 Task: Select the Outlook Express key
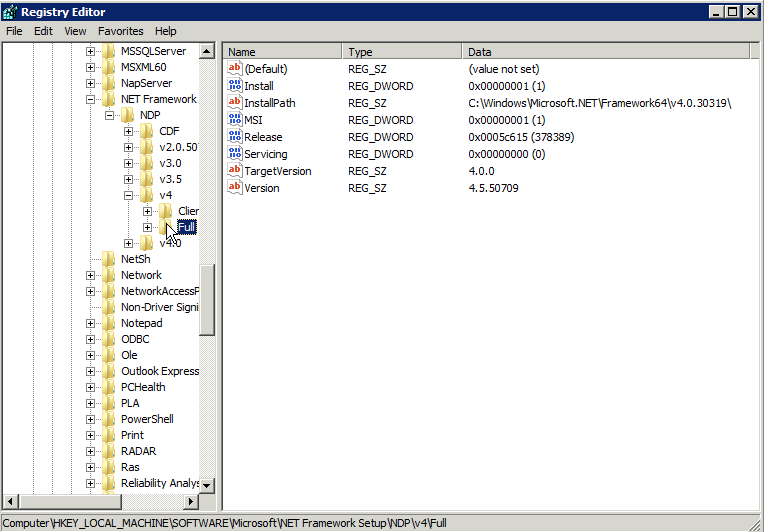point(160,371)
